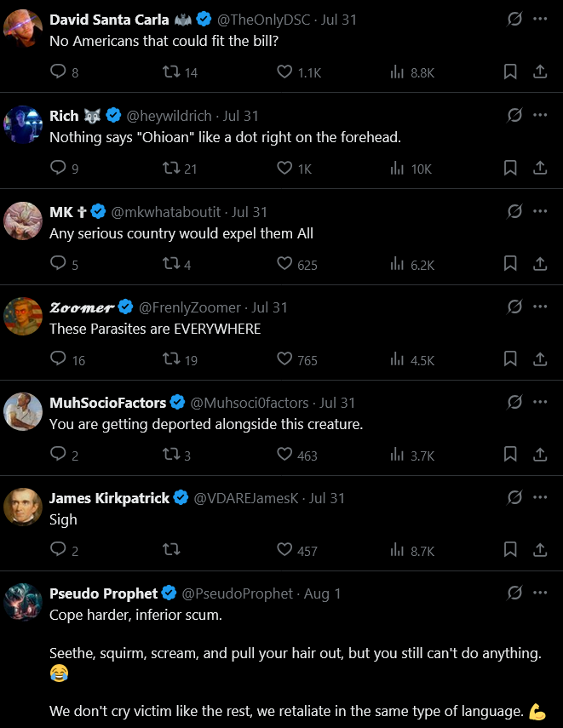View analytics on Zoomer's tweet

tap(397, 360)
